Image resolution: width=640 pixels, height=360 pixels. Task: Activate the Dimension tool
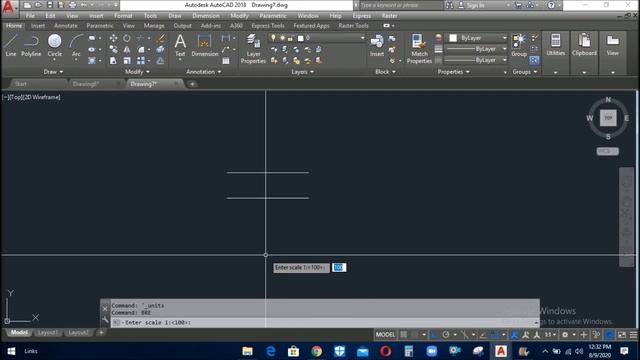204,45
